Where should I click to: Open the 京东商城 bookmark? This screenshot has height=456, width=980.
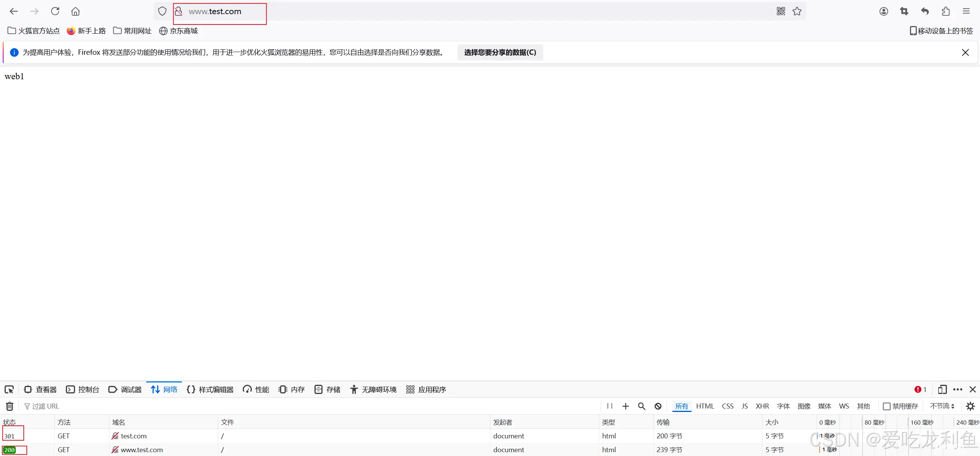(178, 31)
